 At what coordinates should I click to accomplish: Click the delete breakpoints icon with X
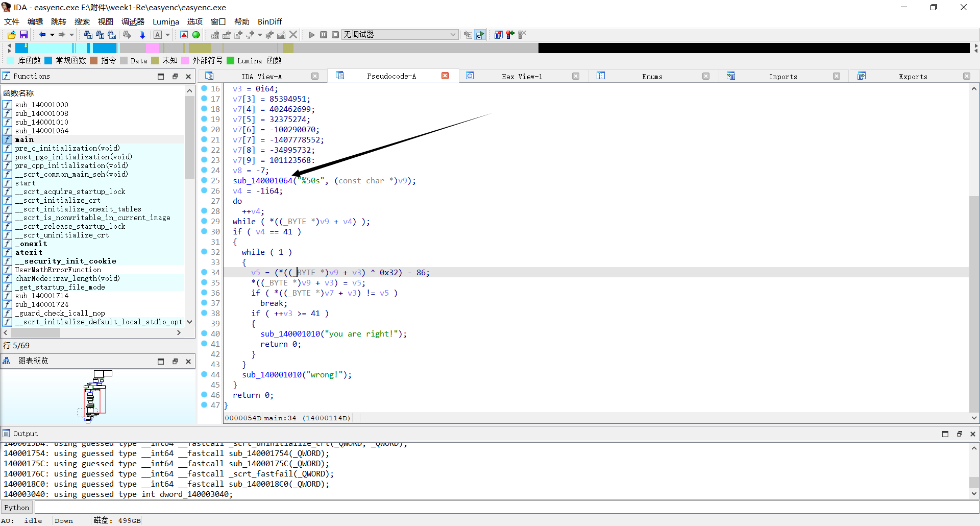522,35
